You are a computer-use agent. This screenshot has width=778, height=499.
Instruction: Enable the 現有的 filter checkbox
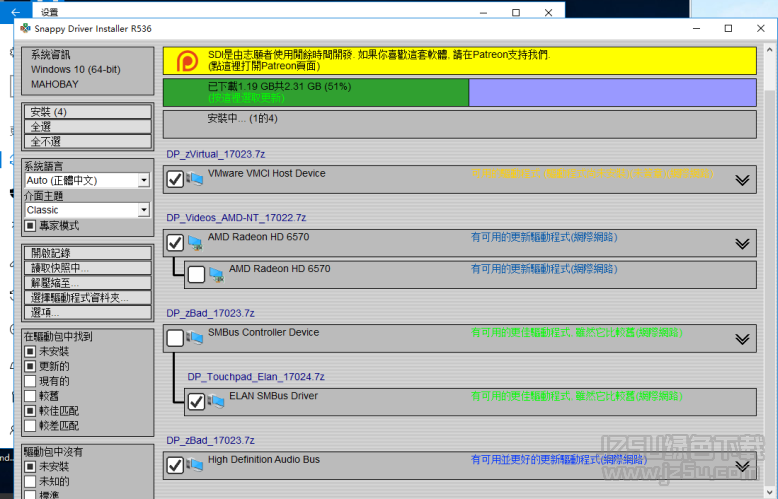[30, 381]
